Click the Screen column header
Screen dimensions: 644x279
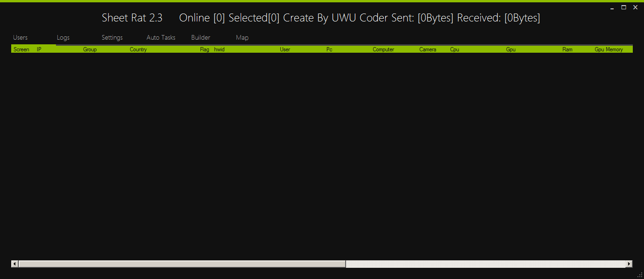21,49
